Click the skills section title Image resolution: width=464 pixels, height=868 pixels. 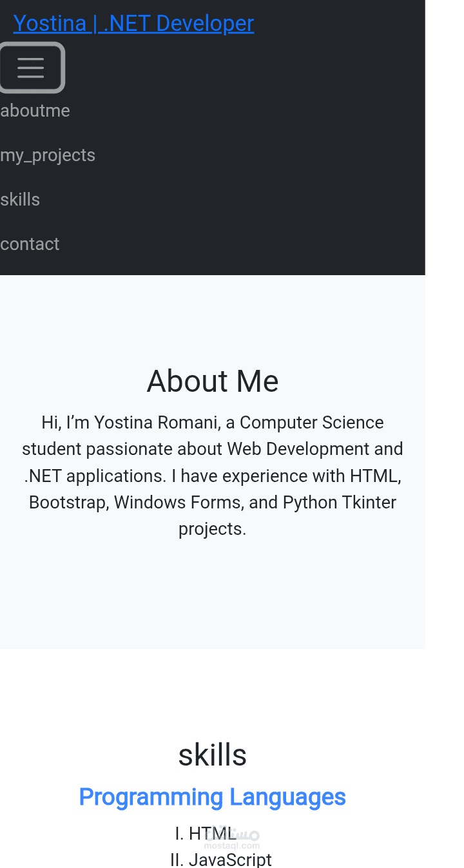coord(213,755)
